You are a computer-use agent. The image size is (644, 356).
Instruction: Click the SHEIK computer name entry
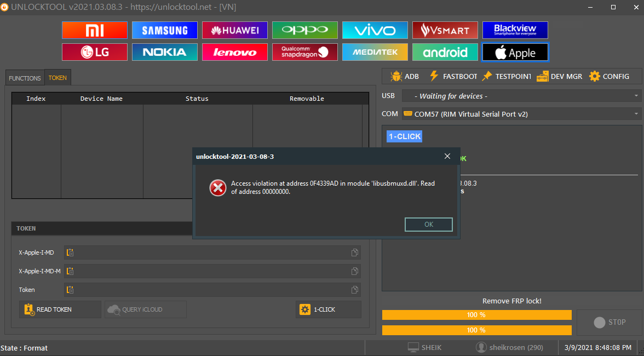click(x=425, y=347)
